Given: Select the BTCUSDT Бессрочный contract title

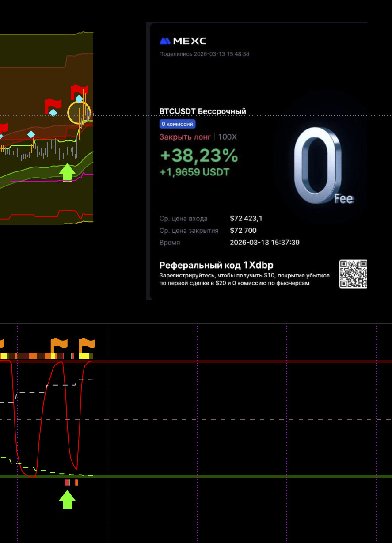Looking at the screenshot, I should [202, 111].
